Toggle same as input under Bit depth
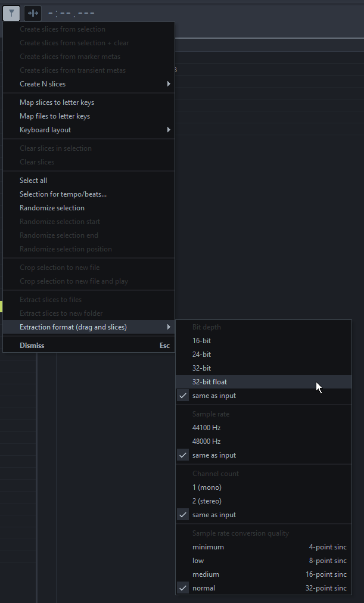This screenshot has width=364, height=603. point(214,396)
